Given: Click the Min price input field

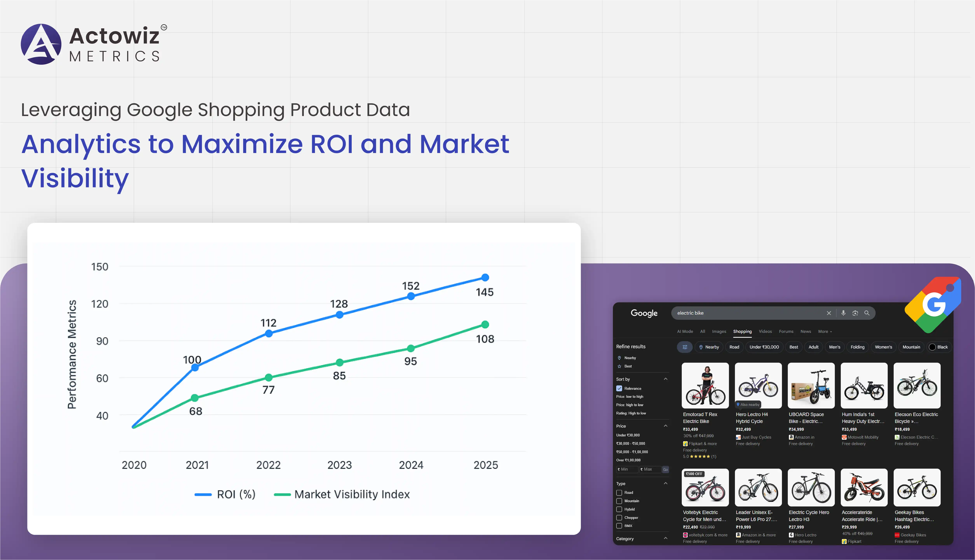Looking at the screenshot, I should pos(627,469).
